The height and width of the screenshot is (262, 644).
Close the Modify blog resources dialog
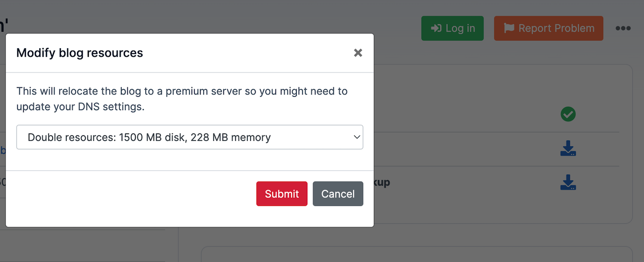pyautogui.click(x=358, y=53)
